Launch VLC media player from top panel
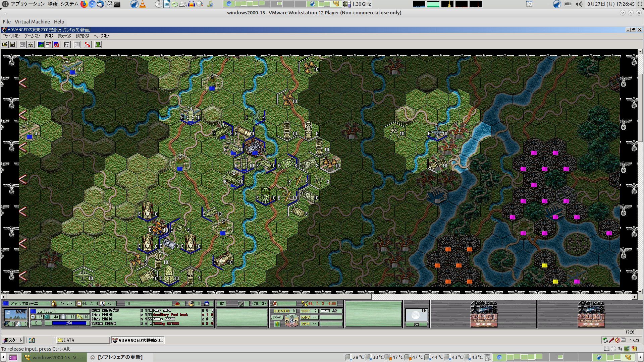The height and width of the screenshot is (362, 644). coord(143,4)
